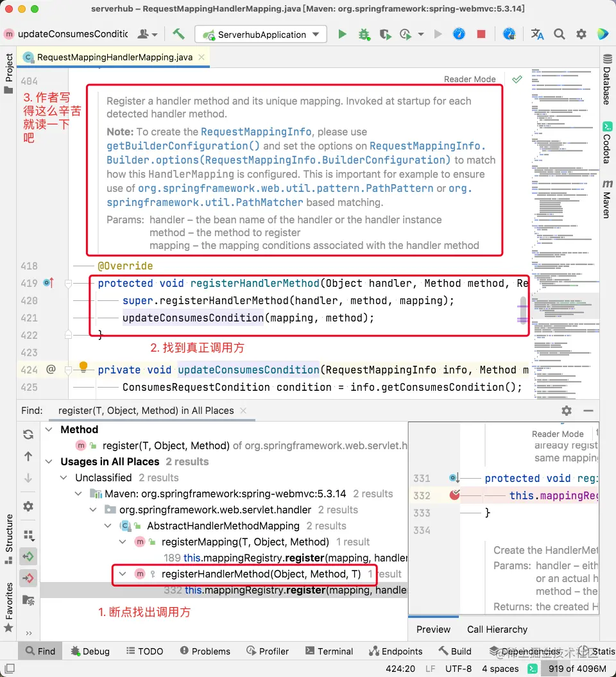The width and height of the screenshot is (616, 677).
Task: Open org.springframework.web.util.pattern.PathPattern link
Action: click(x=286, y=188)
